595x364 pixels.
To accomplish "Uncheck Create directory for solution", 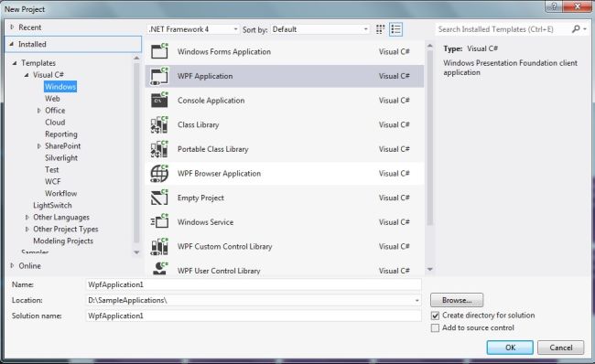I will 435,316.
